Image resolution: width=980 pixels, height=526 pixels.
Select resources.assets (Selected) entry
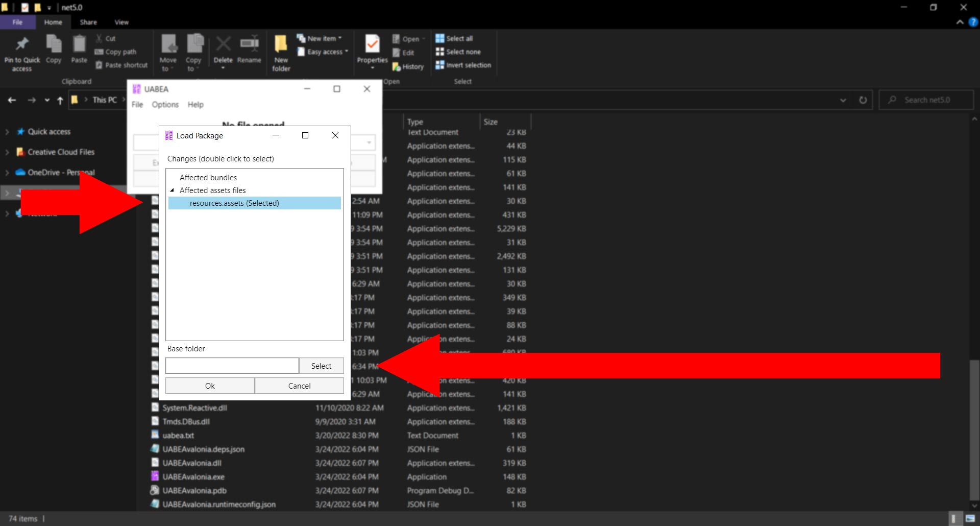pyautogui.click(x=255, y=203)
